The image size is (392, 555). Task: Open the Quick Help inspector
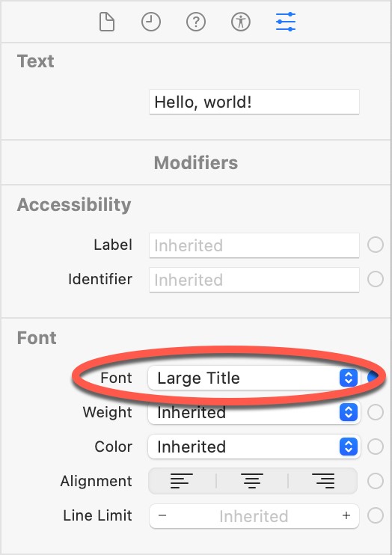point(196,22)
